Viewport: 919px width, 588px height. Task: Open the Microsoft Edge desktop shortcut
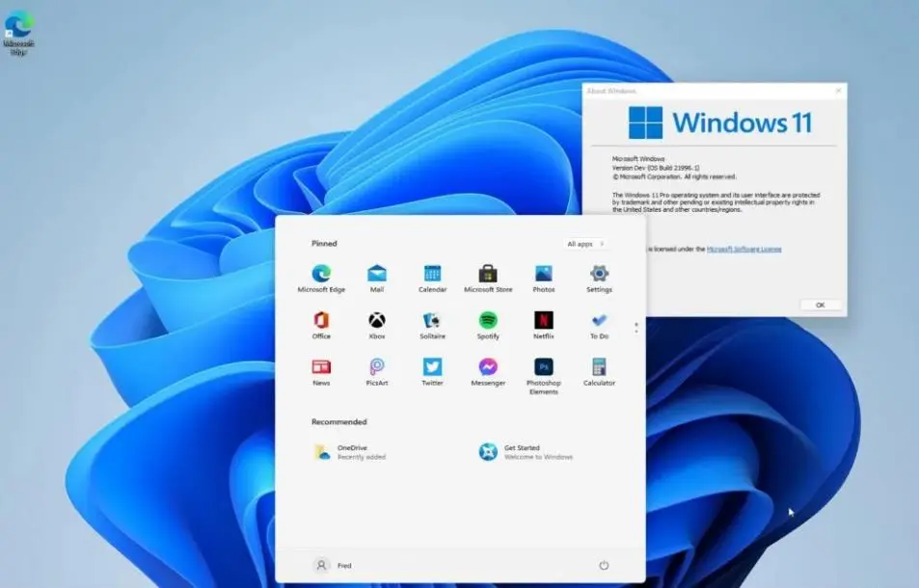click(x=18, y=33)
